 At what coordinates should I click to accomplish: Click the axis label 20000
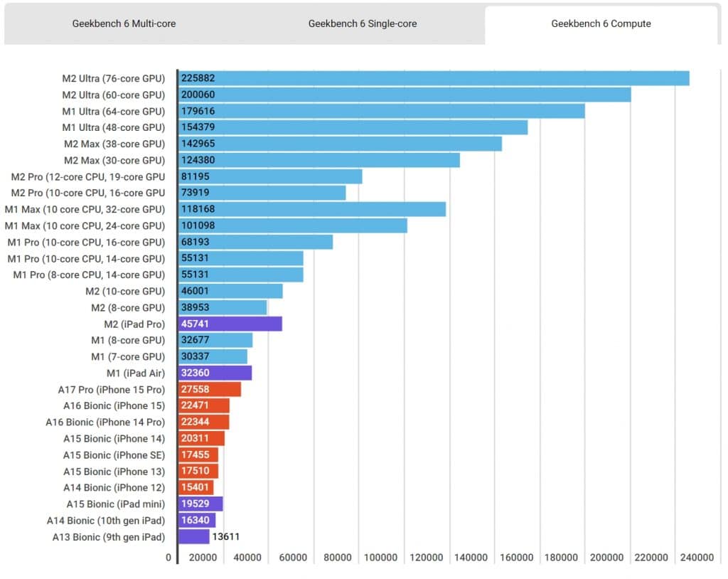pyautogui.click(x=203, y=558)
